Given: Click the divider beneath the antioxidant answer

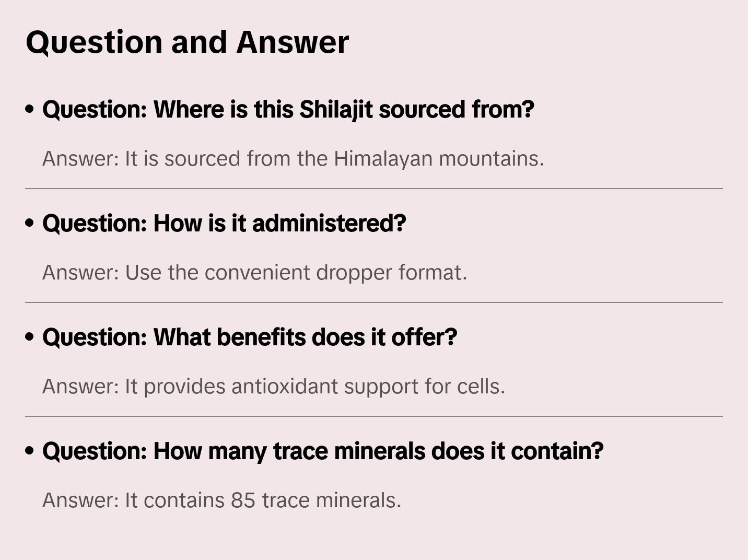Looking at the screenshot, I should [x=374, y=416].
